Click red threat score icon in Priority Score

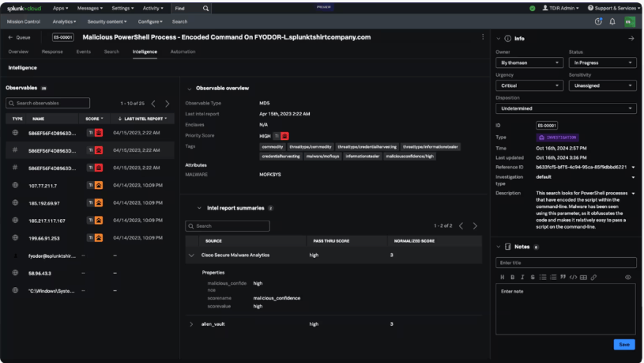[x=284, y=136]
